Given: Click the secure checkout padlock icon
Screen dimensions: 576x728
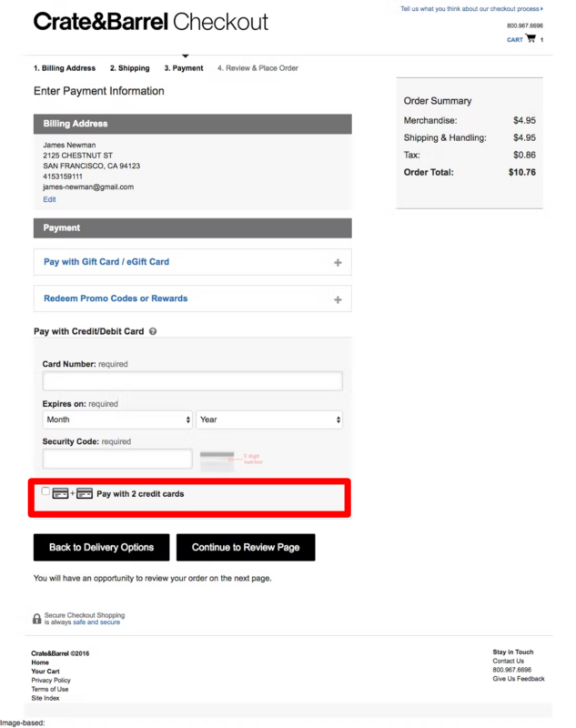Looking at the screenshot, I should click(x=37, y=619).
